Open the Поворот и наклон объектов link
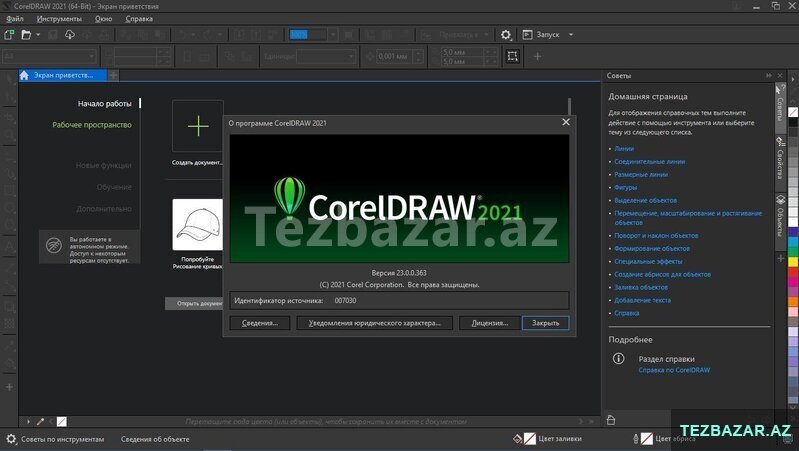The image size is (799, 451). (656, 235)
